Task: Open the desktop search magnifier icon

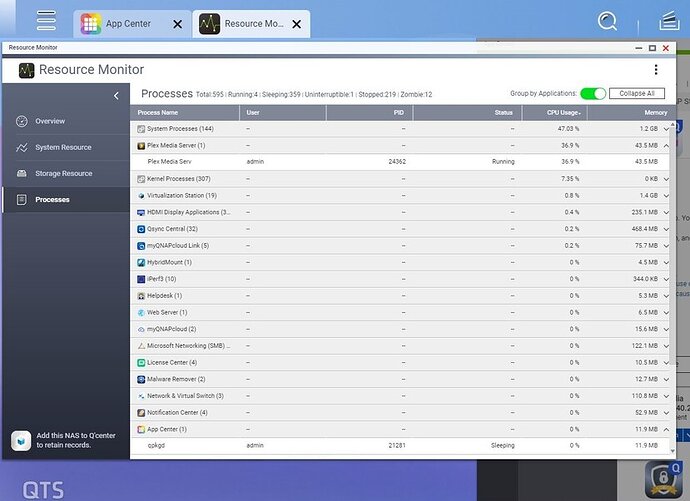Action: [607, 21]
